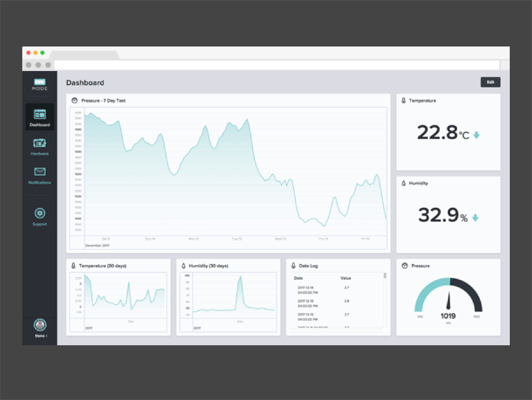Viewport: 532px width, 400px height.
Task: Click the user avatar icon
Action: point(40,325)
